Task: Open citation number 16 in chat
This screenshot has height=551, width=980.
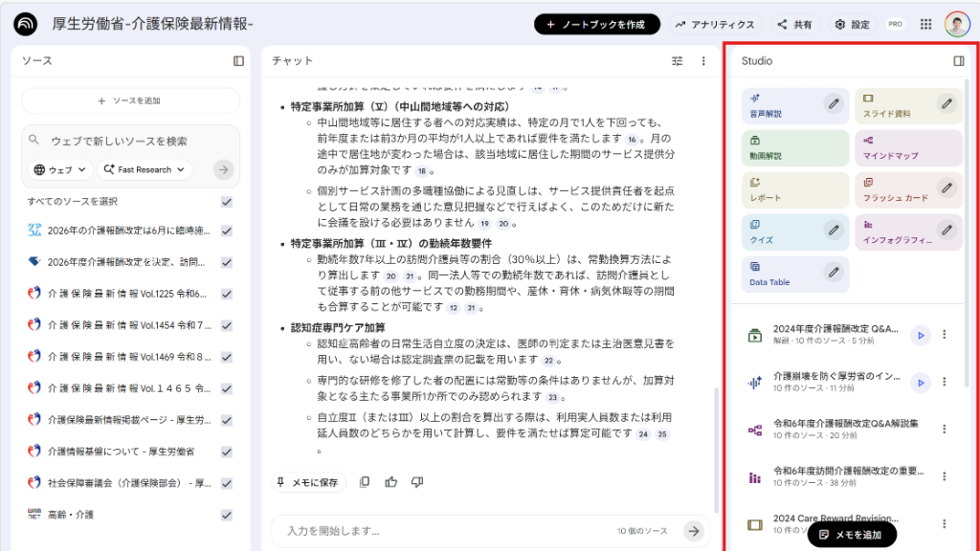Action: tap(632, 140)
